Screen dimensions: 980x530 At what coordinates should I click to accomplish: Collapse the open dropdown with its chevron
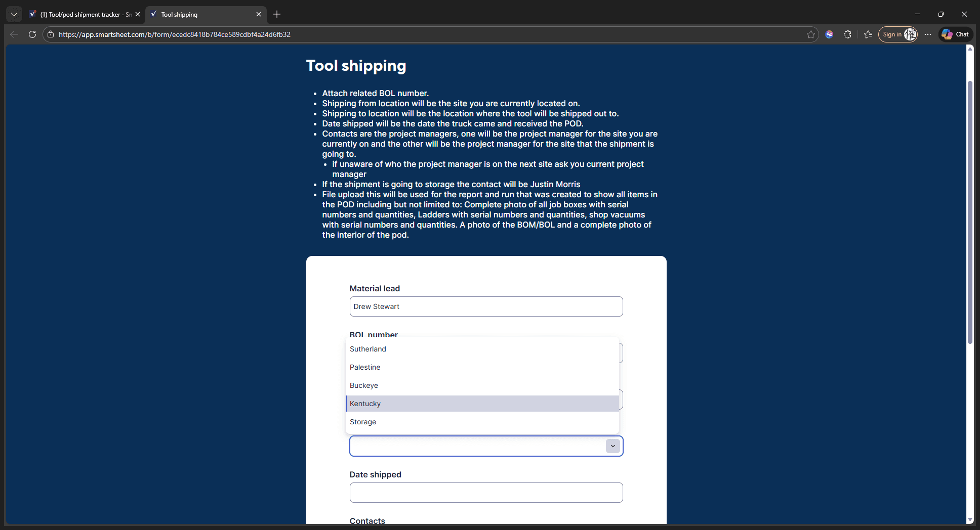612,446
